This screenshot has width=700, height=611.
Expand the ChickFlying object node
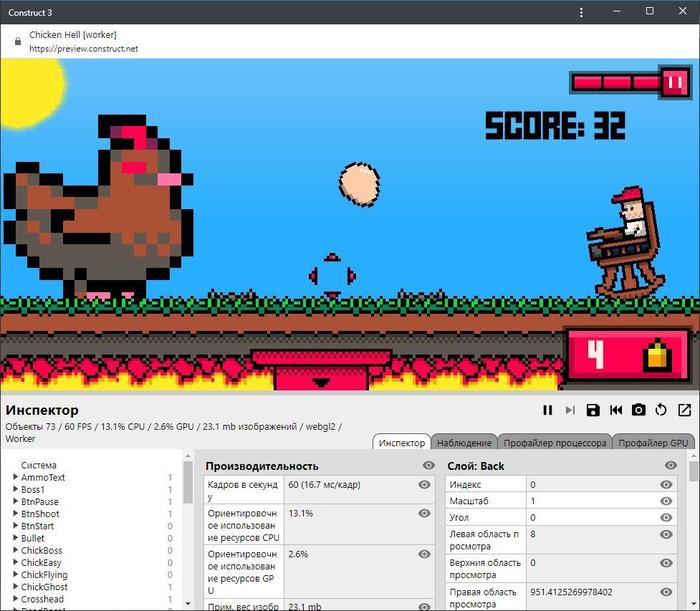(14, 575)
